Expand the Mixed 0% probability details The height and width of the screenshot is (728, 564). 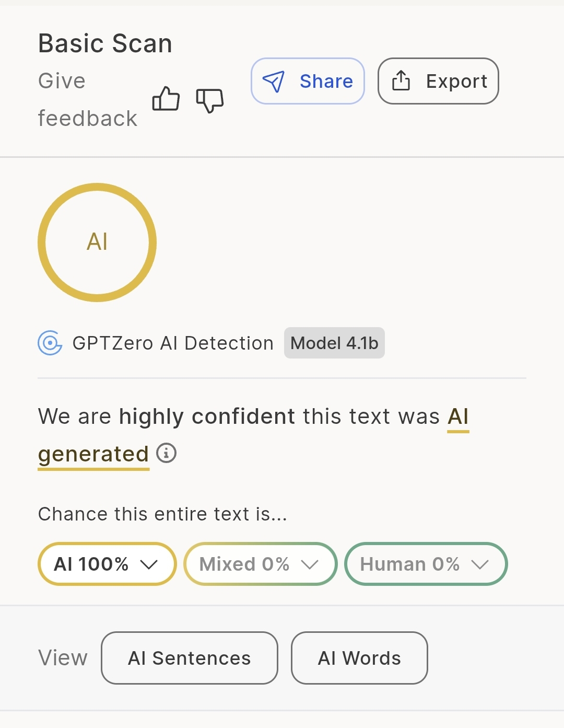click(260, 564)
